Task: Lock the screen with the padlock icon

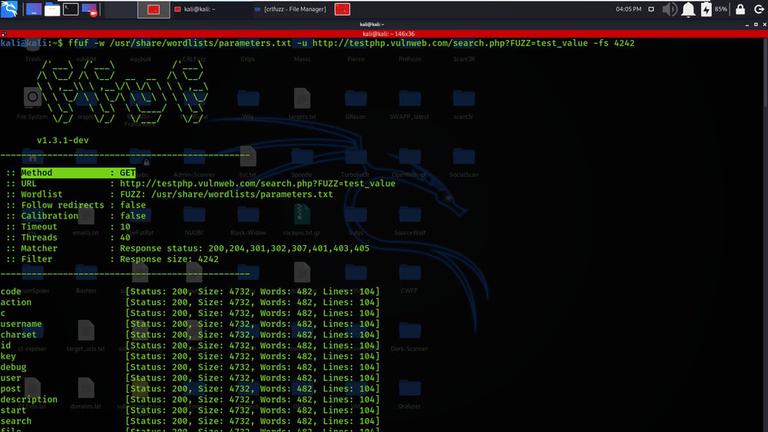Action: pos(740,9)
